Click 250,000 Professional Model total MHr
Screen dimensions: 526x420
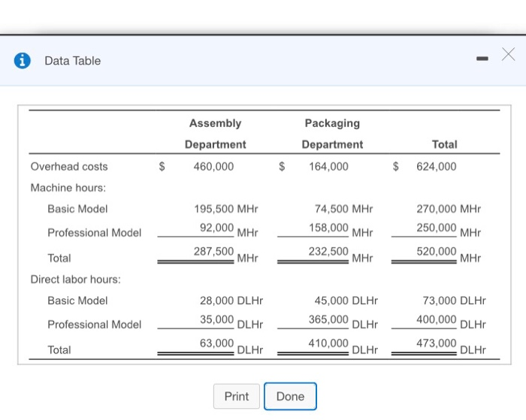[x=437, y=228]
